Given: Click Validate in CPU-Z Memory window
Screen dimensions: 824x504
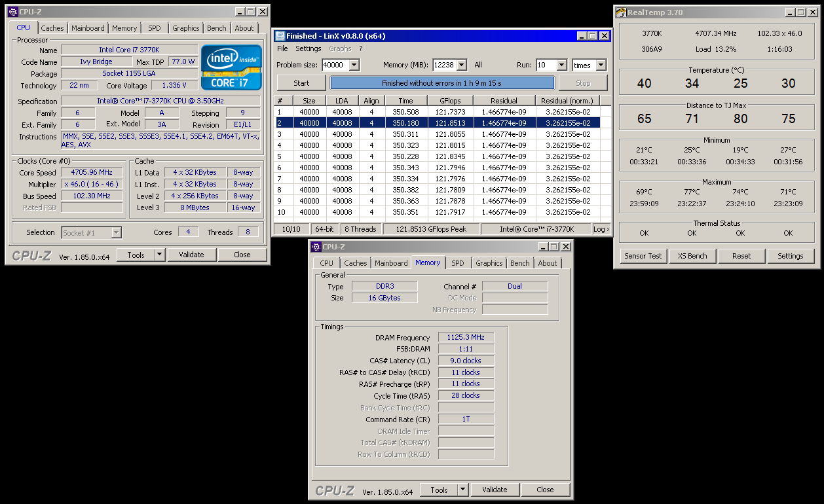Looking at the screenshot, I should coord(495,490).
